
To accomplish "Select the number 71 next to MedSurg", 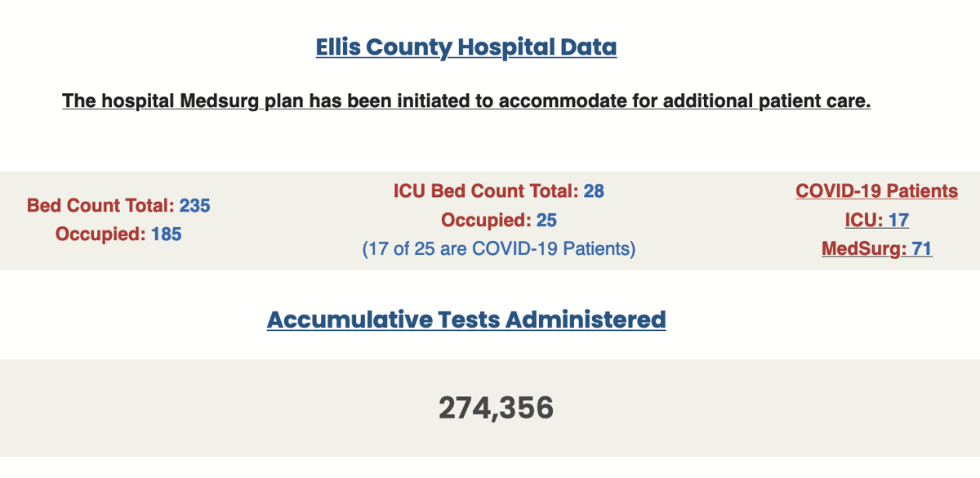I will tap(922, 248).
